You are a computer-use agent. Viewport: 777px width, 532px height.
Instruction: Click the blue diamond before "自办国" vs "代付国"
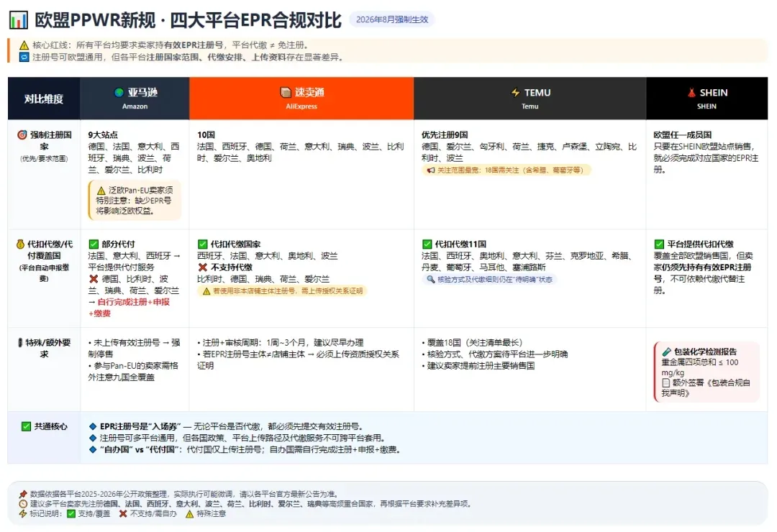click(x=93, y=450)
